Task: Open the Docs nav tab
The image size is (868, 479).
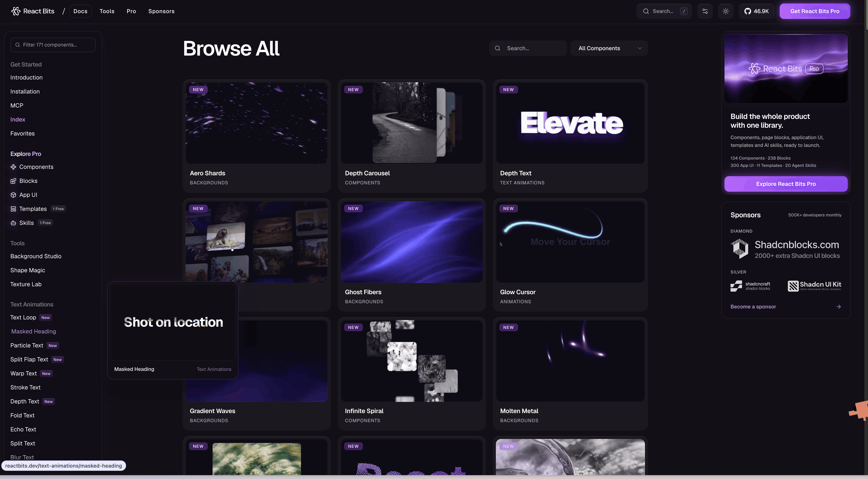Action: [x=80, y=11]
